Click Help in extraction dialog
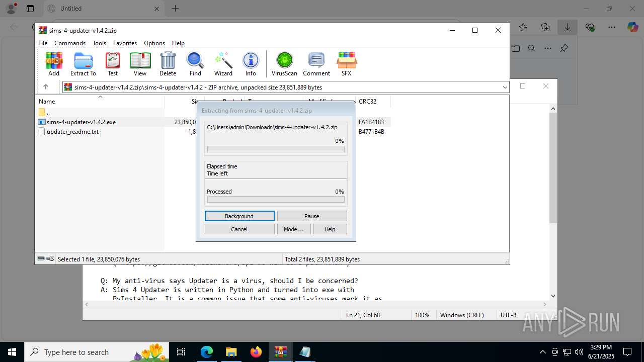The width and height of the screenshot is (644, 362). [330, 229]
